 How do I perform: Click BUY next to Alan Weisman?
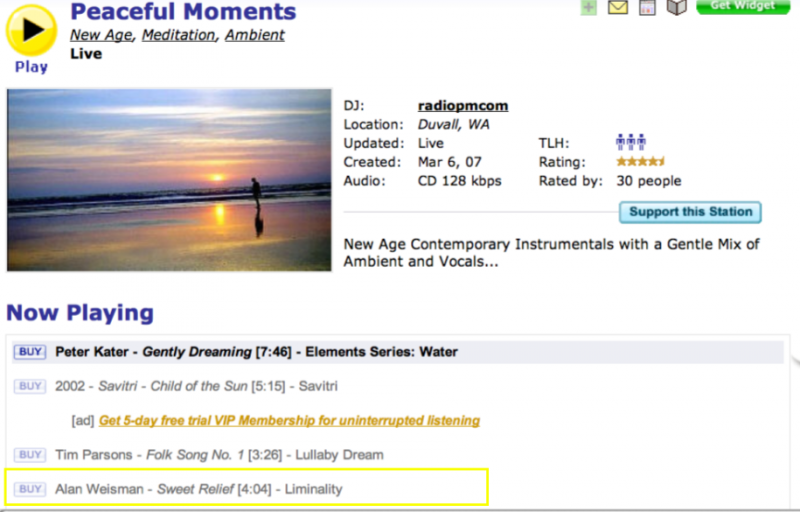click(30, 489)
